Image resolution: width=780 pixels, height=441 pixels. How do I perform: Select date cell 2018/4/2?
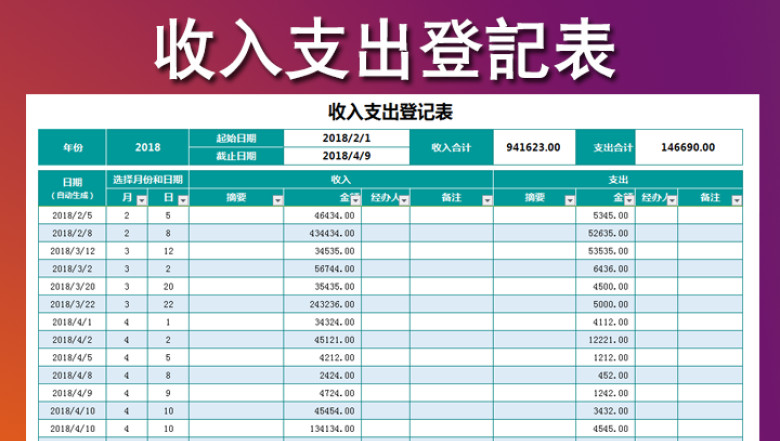(72, 340)
